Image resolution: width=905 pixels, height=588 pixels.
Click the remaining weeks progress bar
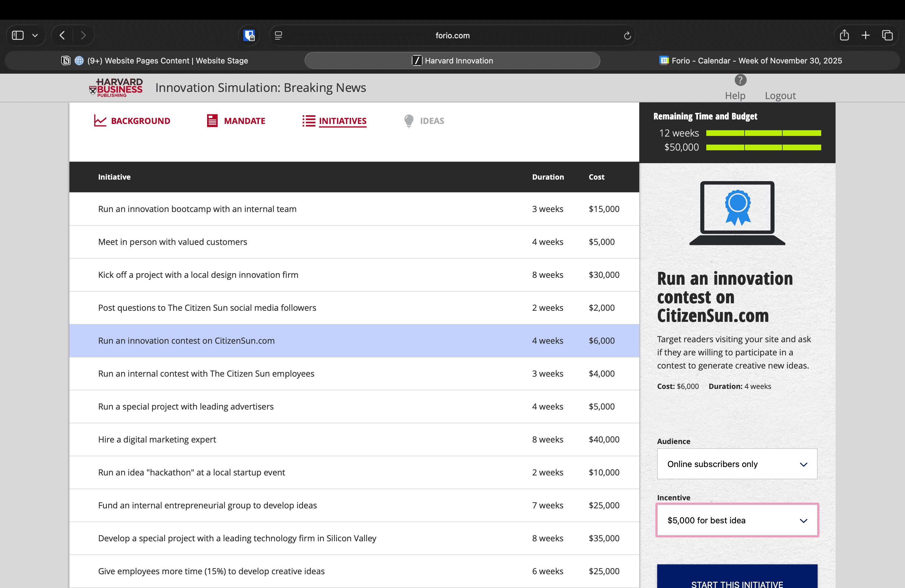(763, 133)
